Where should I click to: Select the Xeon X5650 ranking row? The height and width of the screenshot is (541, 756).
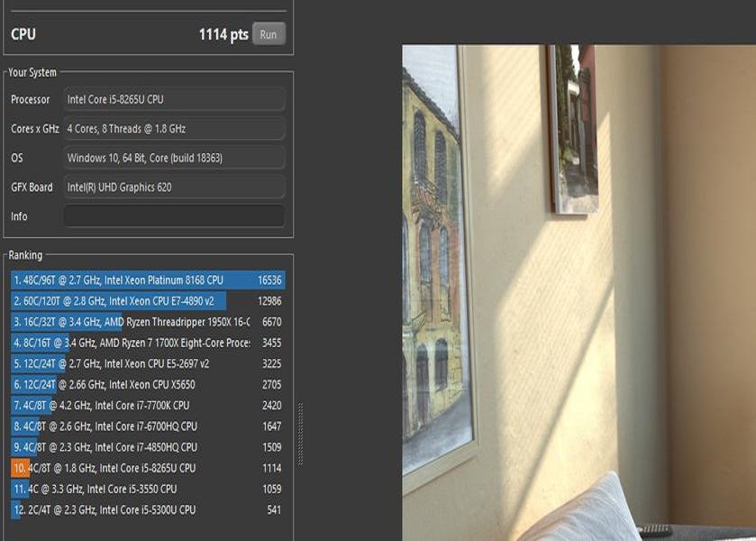(x=148, y=385)
